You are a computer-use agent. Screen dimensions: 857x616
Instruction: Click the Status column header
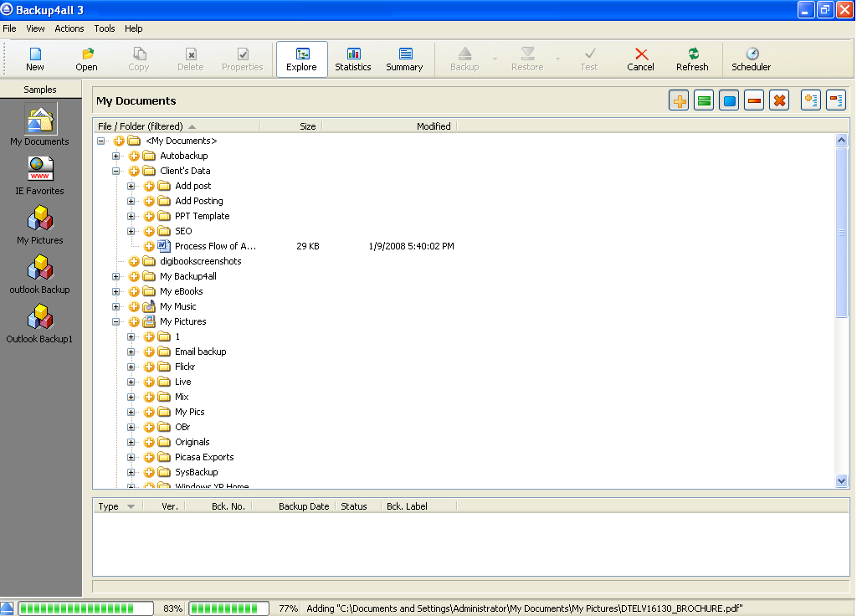click(x=358, y=506)
